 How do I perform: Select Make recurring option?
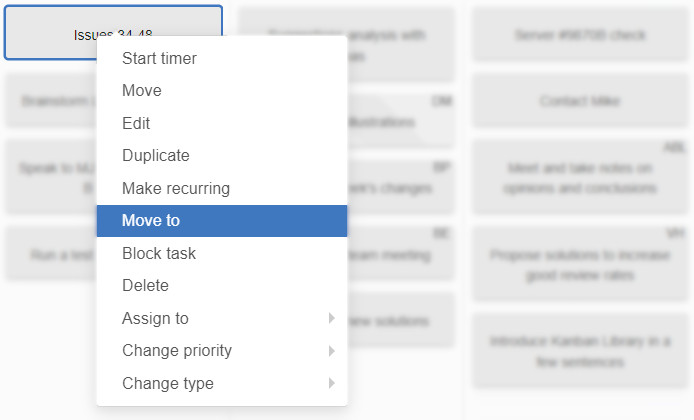176,188
